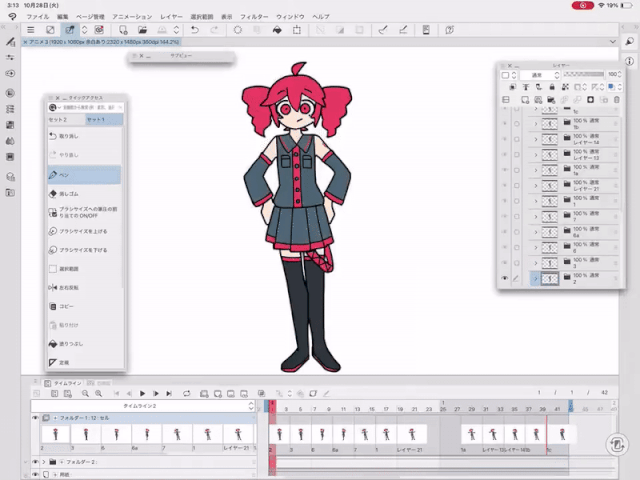Expand the フォルダー2 track in the timeline

pyautogui.click(x=43, y=462)
